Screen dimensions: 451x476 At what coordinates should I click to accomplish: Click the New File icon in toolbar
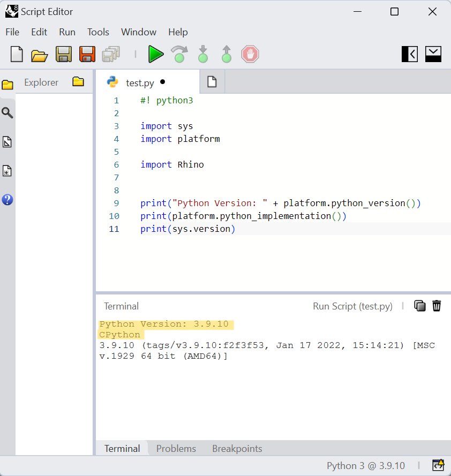coord(17,54)
